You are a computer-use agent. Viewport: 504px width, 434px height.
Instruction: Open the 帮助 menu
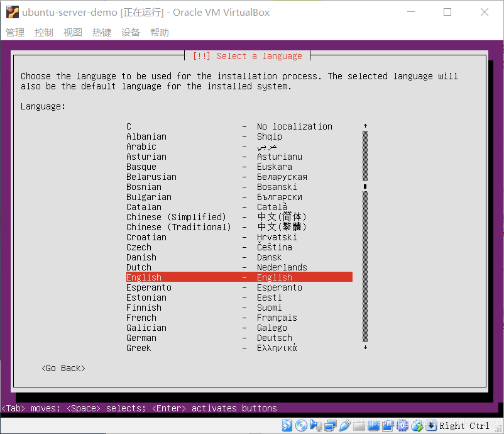160,33
